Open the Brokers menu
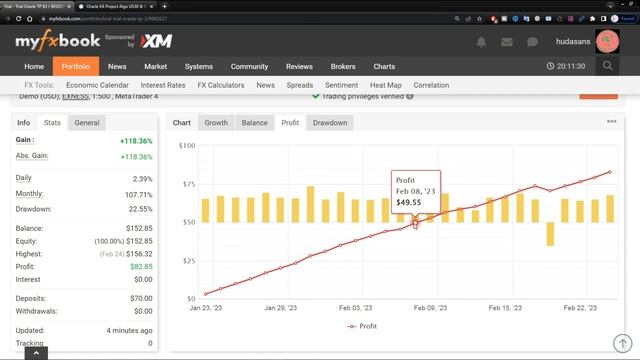 343,67
